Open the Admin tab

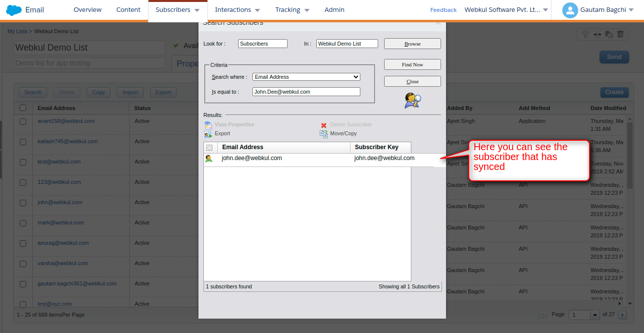[335, 10]
